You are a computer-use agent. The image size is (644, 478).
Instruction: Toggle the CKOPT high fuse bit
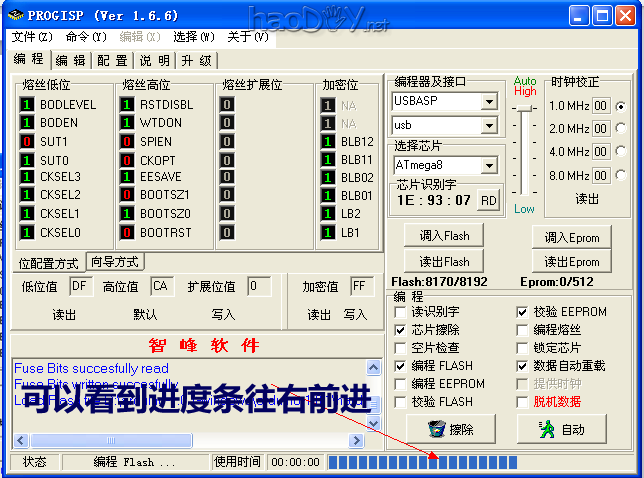point(127,160)
